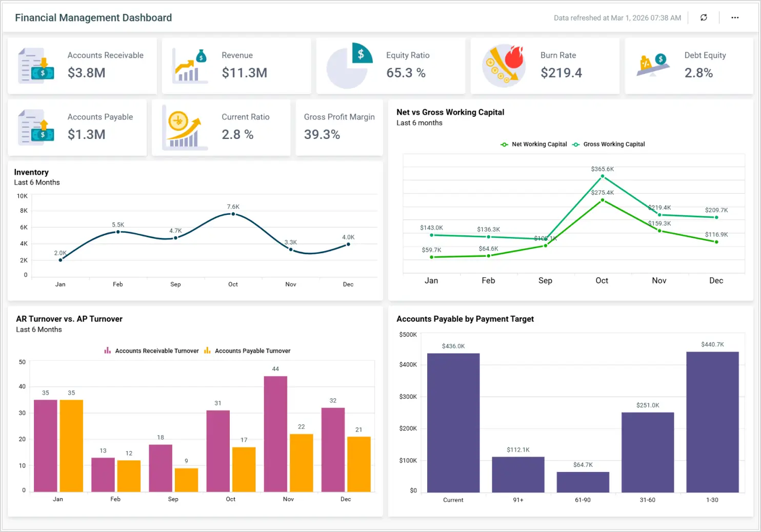This screenshot has width=761, height=532.
Task: Click the Accounts Receivable document icon
Action: (x=36, y=66)
